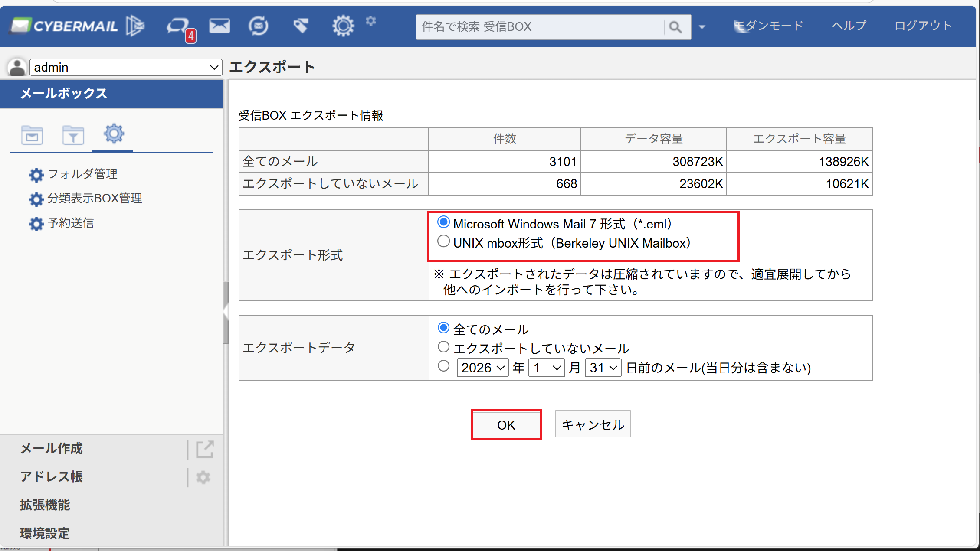980x551 pixels.
Task: Select the filter folder tab icon
Action: click(x=73, y=135)
